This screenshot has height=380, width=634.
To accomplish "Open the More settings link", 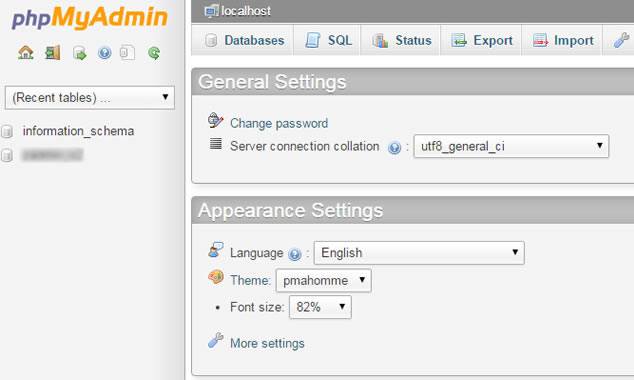I will [x=267, y=343].
